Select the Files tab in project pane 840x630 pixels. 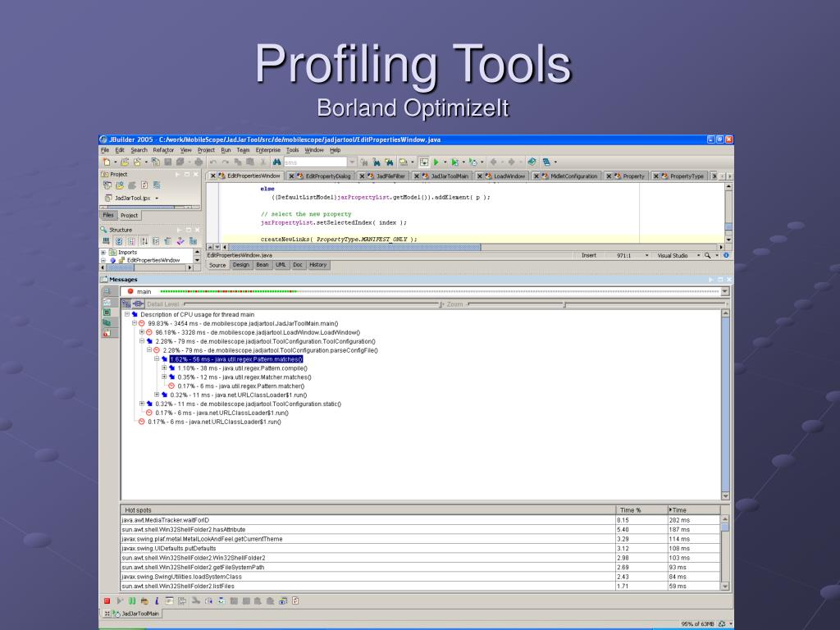coord(108,215)
